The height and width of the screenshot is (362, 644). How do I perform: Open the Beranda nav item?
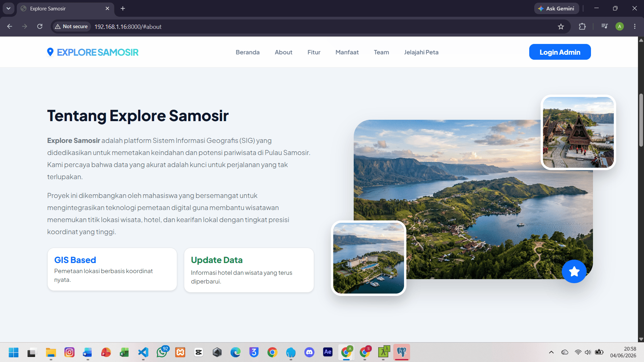248,52
